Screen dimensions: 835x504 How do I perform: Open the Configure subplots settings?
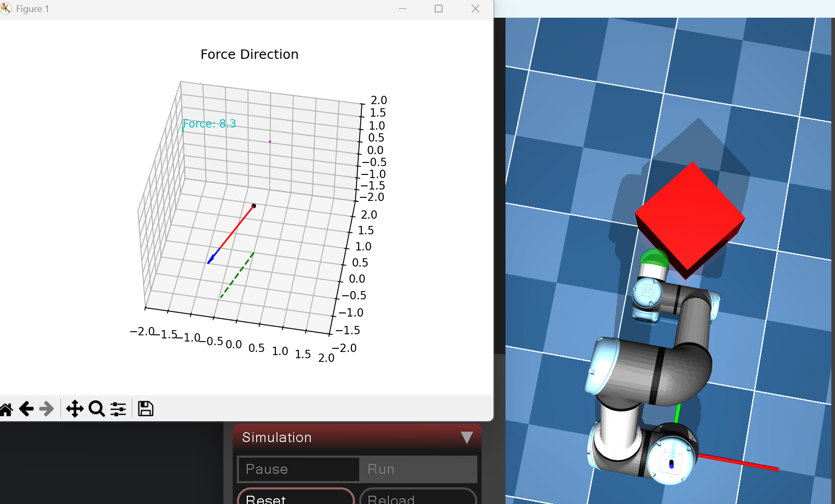[x=118, y=409]
